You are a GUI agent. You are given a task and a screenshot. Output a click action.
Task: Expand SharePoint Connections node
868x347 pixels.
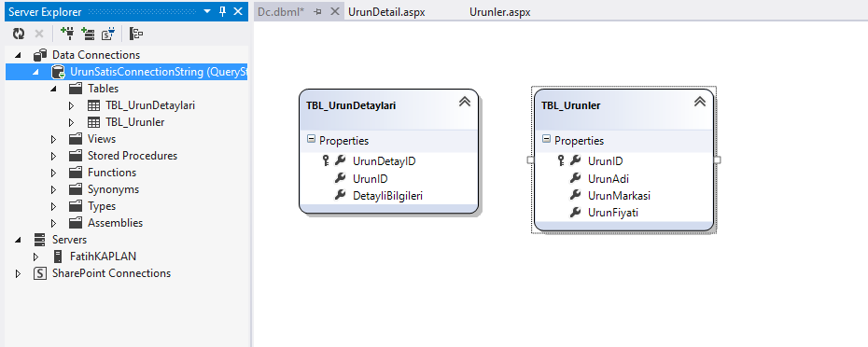point(19,273)
